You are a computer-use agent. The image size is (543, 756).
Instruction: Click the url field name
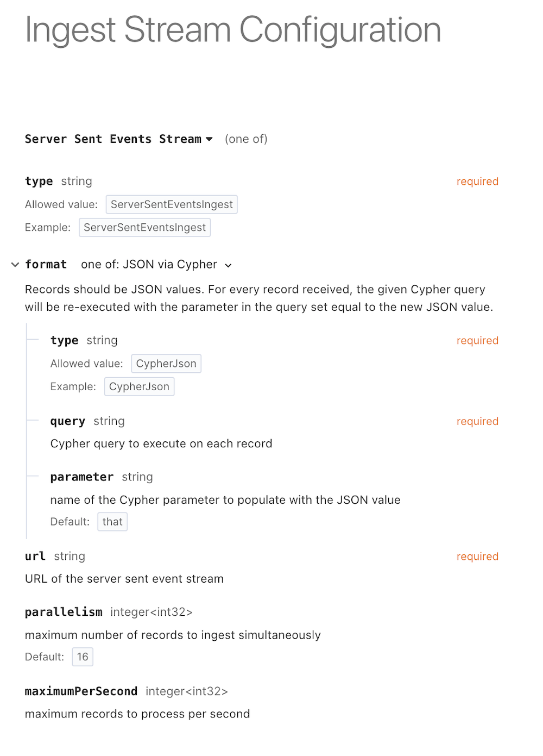point(35,556)
